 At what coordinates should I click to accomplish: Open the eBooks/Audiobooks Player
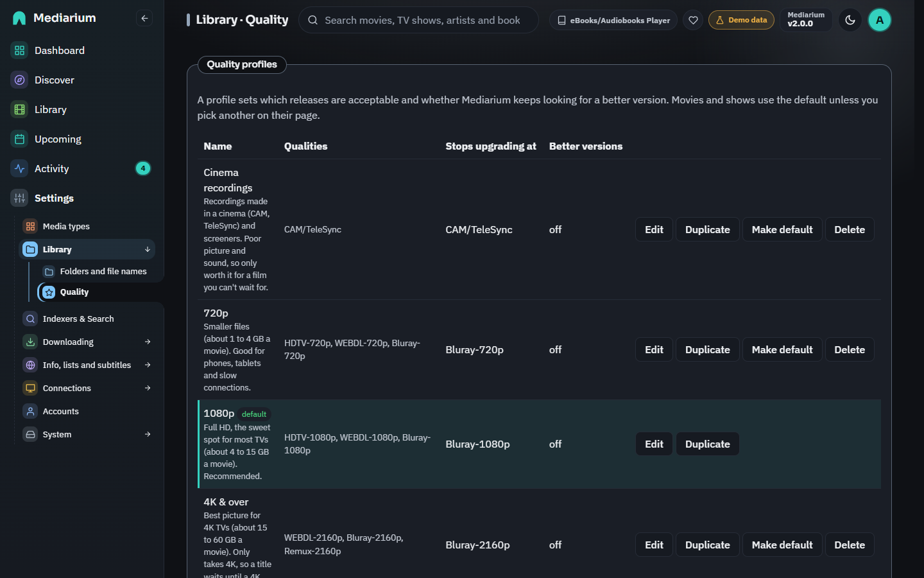pyautogui.click(x=613, y=20)
